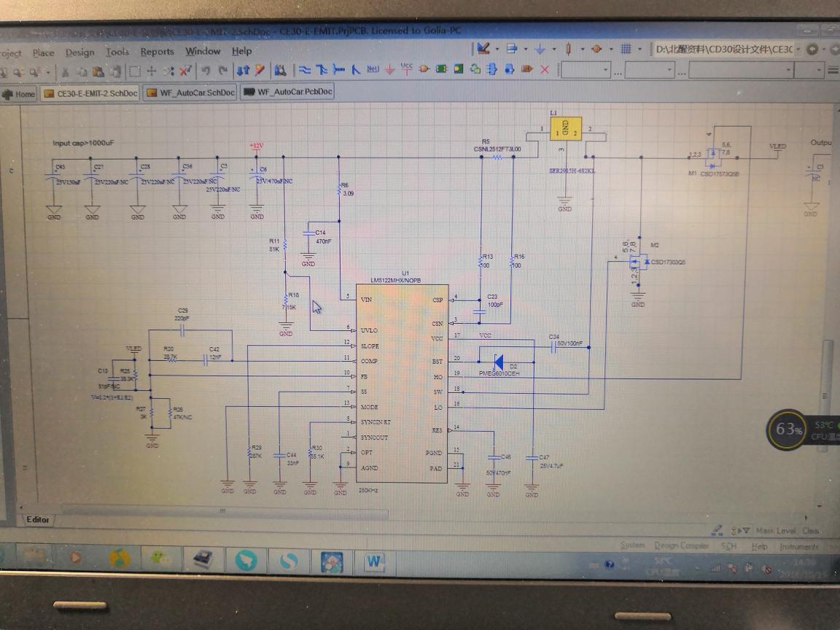Click the up/down hierarchy arrows icon
This screenshot has width=840, height=630.
(244, 70)
